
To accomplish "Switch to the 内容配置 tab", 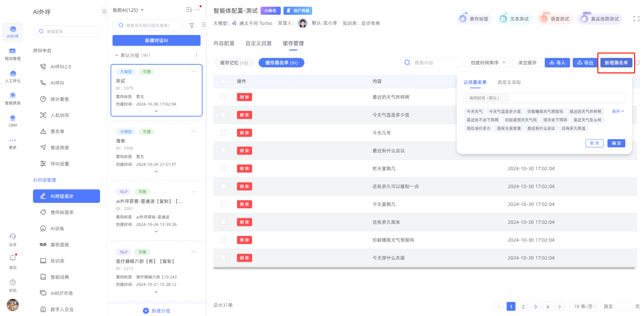I will [x=224, y=43].
